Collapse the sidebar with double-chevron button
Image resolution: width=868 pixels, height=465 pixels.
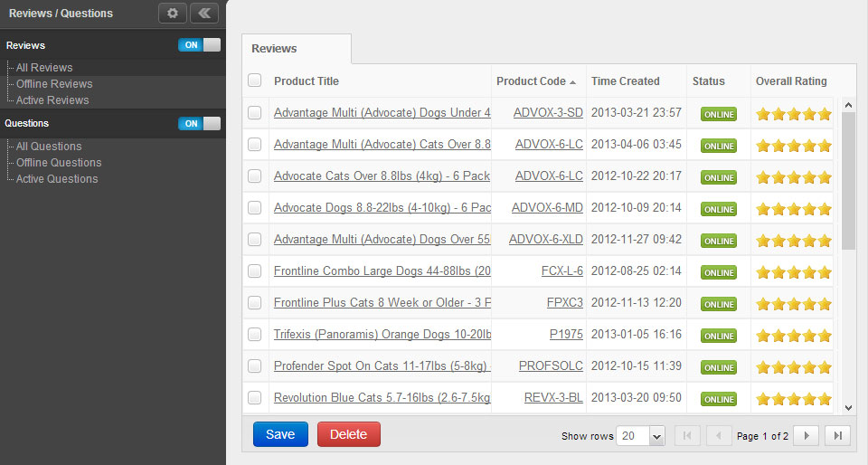click(204, 13)
